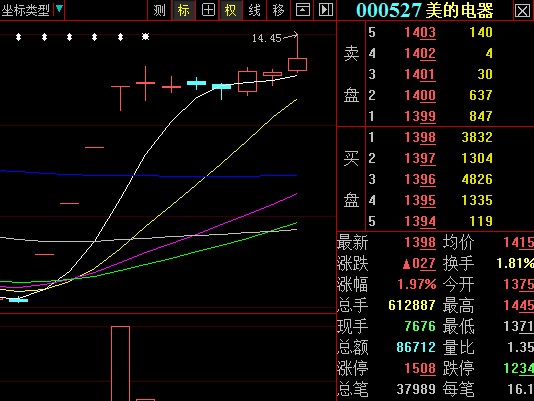The image size is (534, 401).
Task: Select the 线 line drawing tool
Action: coord(254,10)
